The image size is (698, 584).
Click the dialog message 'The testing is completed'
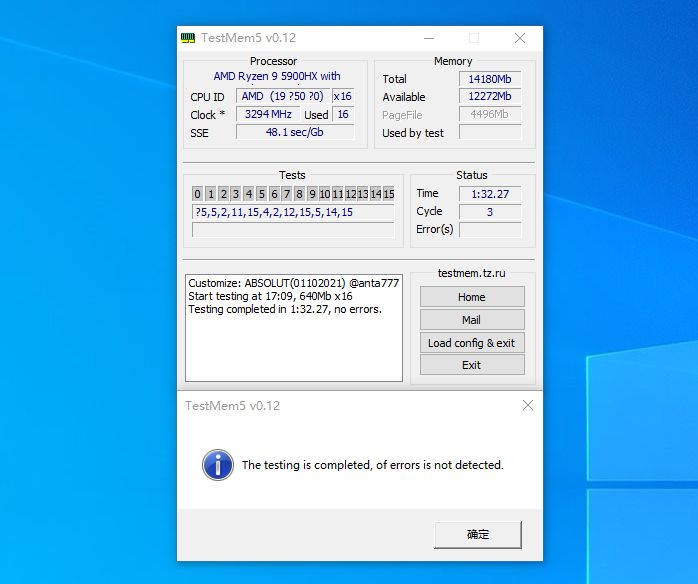tap(373, 465)
